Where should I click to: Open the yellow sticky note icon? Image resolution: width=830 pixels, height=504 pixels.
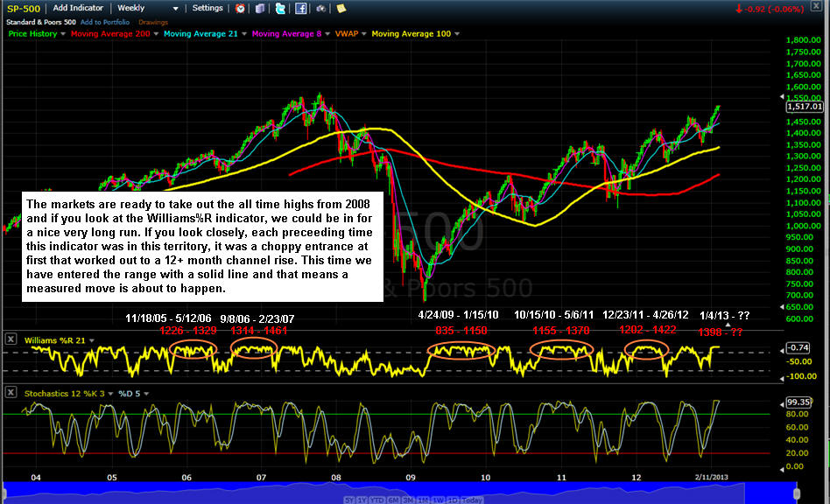pos(340,8)
